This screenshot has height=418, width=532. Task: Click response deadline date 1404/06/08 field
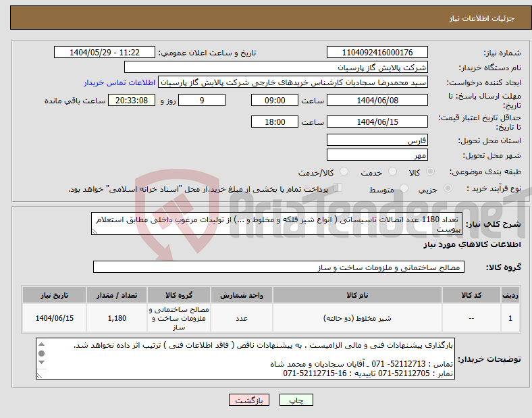click(x=377, y=101)
